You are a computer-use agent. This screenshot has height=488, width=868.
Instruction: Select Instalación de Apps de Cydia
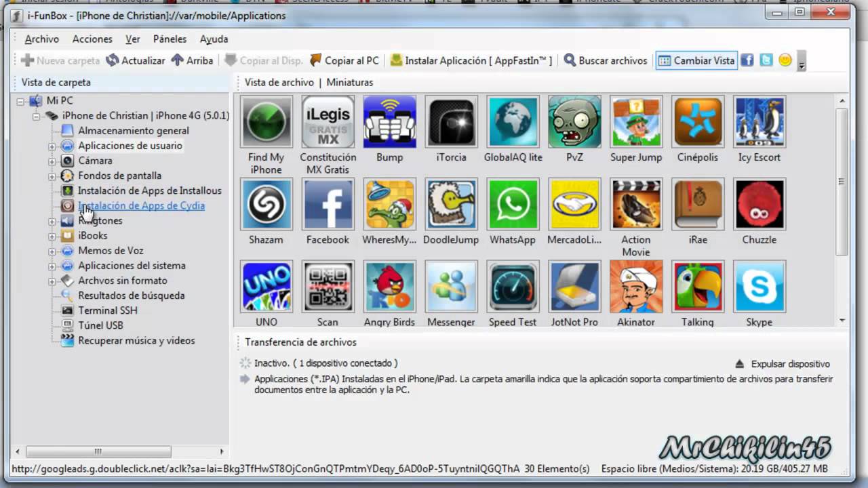coord(141,205)
